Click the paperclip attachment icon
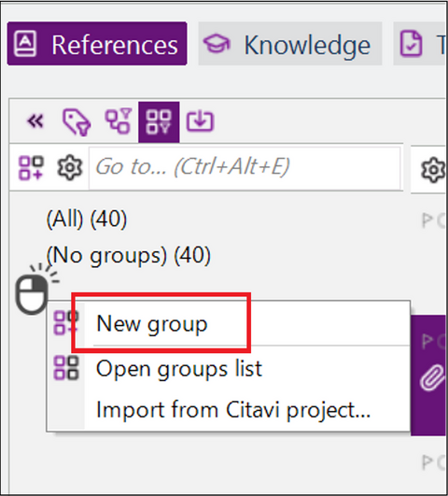 432,377
